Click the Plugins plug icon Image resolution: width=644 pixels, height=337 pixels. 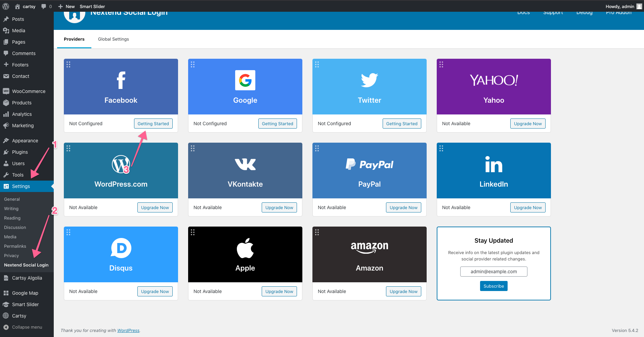[x=6, y=152]
